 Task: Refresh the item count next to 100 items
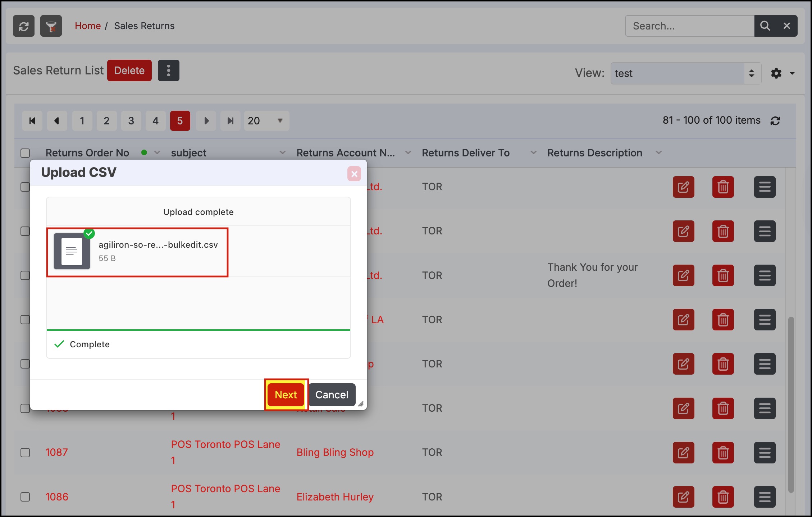pos(775,121)
